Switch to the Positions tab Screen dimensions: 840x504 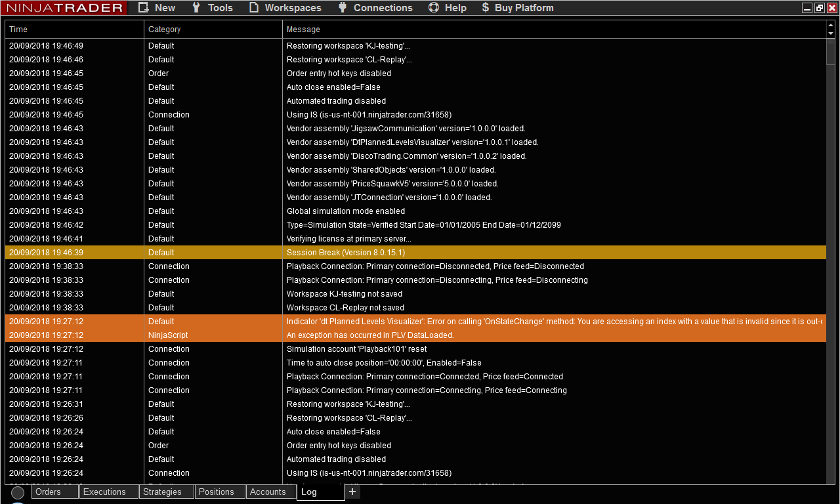(x=220, y=492)
